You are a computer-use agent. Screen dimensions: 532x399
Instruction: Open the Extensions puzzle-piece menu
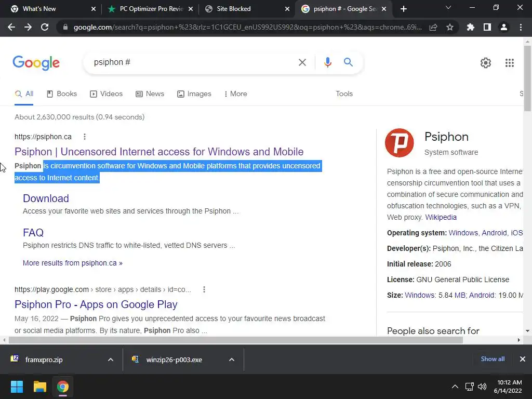coord(471,27)
